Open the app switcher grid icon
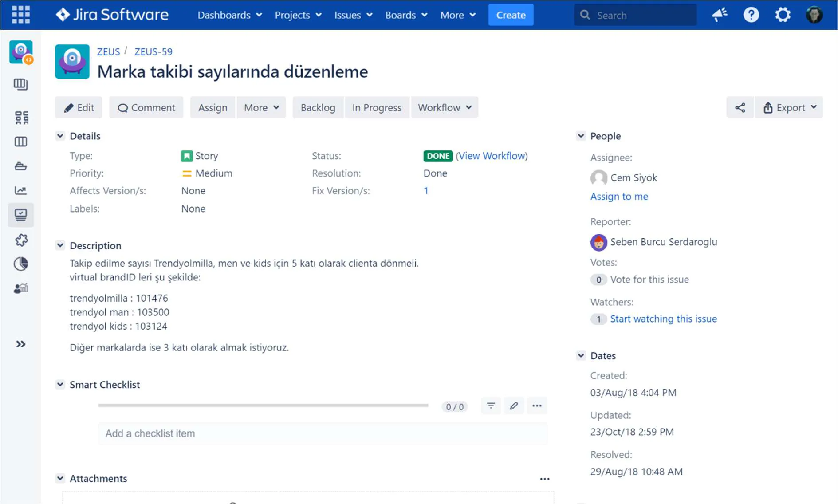 point(21,15)
